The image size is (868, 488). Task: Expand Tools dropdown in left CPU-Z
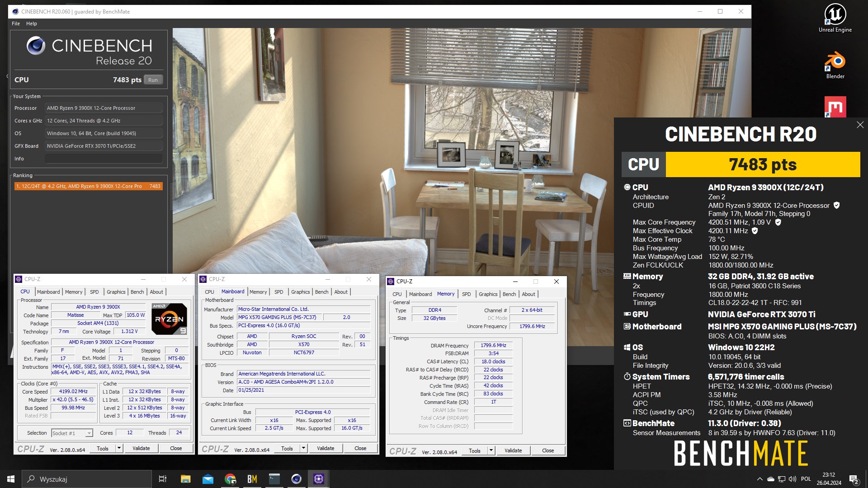[119, 448]
